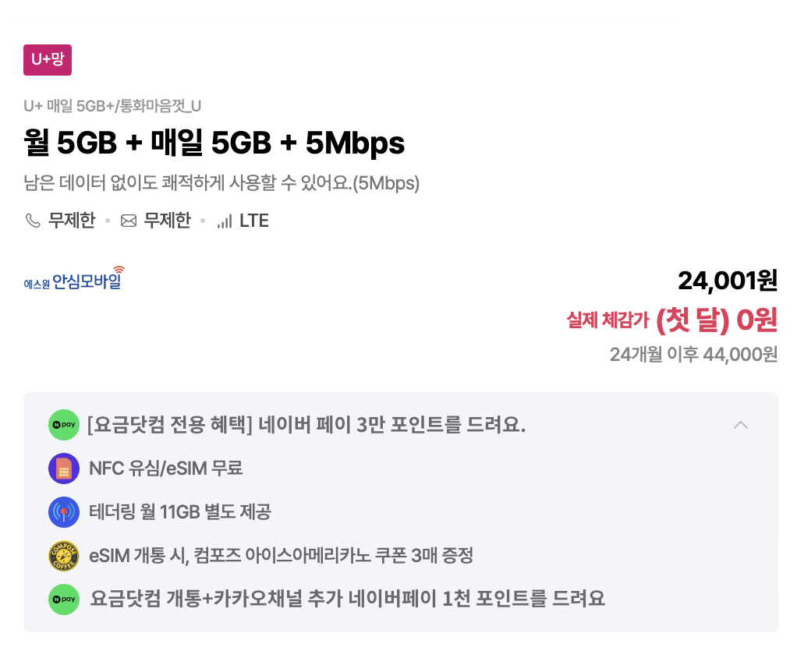Click the Naver Pay benefit icon
This screenshot has width=797, height=672.
click(x=63, y=425)
